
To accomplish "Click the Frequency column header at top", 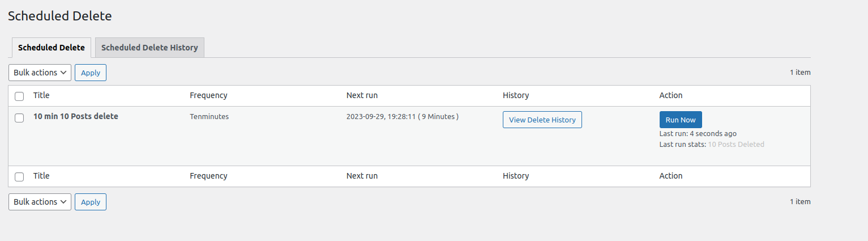I will [208, 95].
